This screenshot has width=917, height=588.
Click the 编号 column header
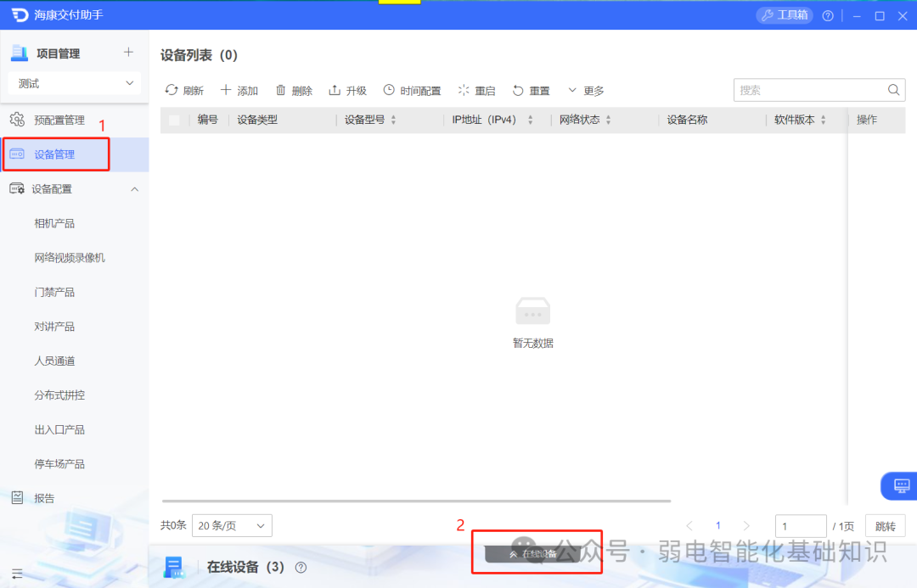208,120
